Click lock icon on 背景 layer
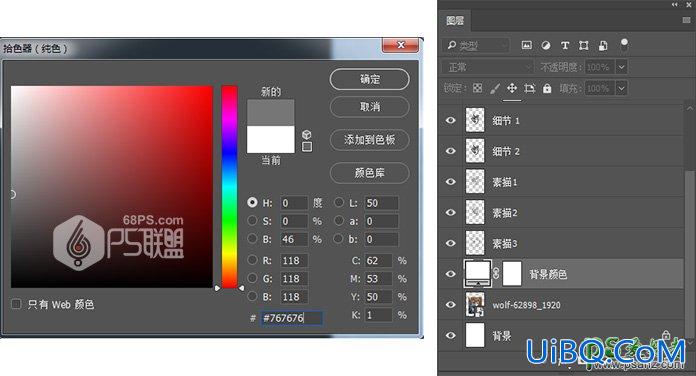 pyautogui.click(x=666, y=335)
